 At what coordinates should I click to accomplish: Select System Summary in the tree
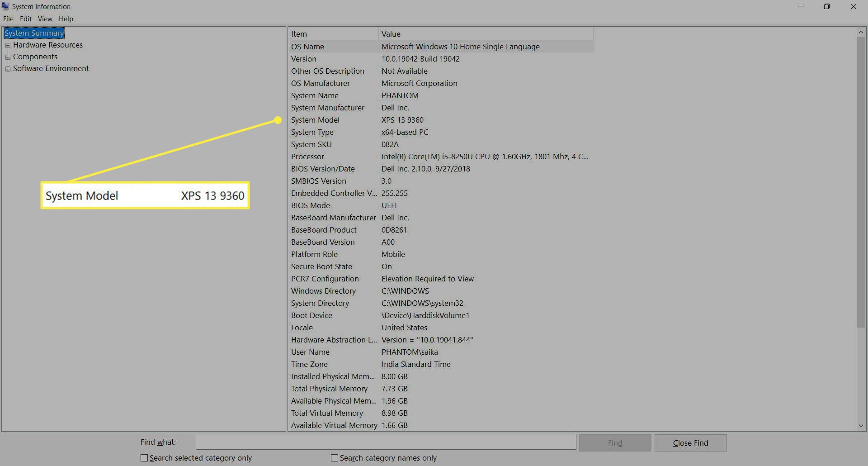[x=34, y=33]
